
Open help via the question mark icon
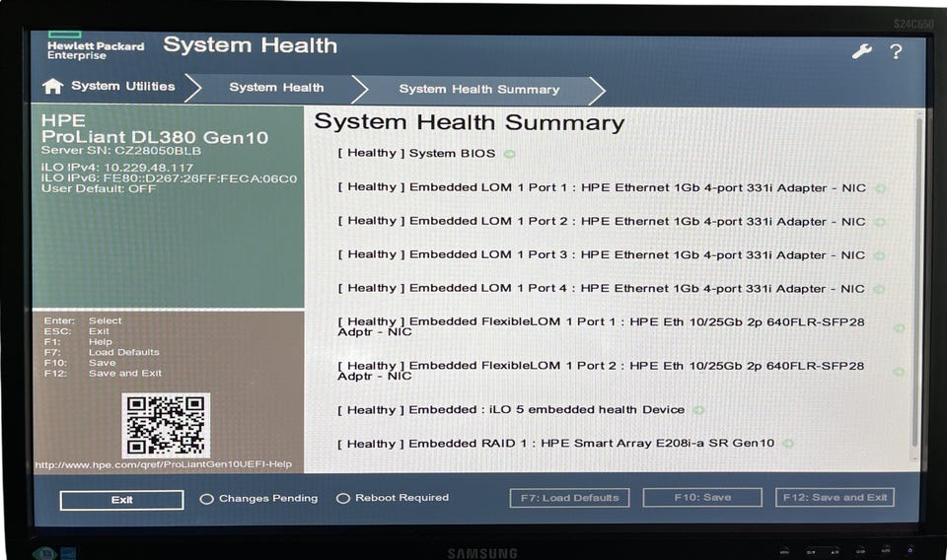(x=897, y=51)
